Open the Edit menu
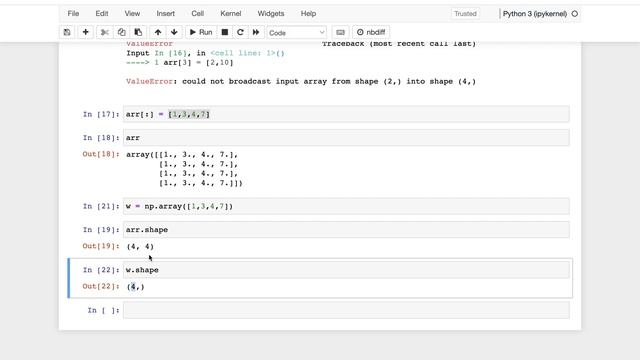This screenshot has height=360, width=640. coord(102,13)
